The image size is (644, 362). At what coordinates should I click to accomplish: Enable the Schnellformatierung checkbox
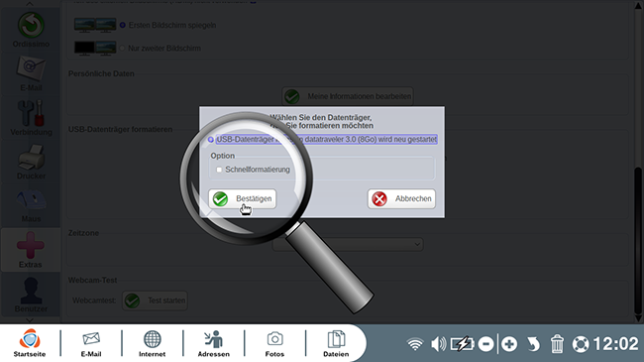(x=219, y=170)
